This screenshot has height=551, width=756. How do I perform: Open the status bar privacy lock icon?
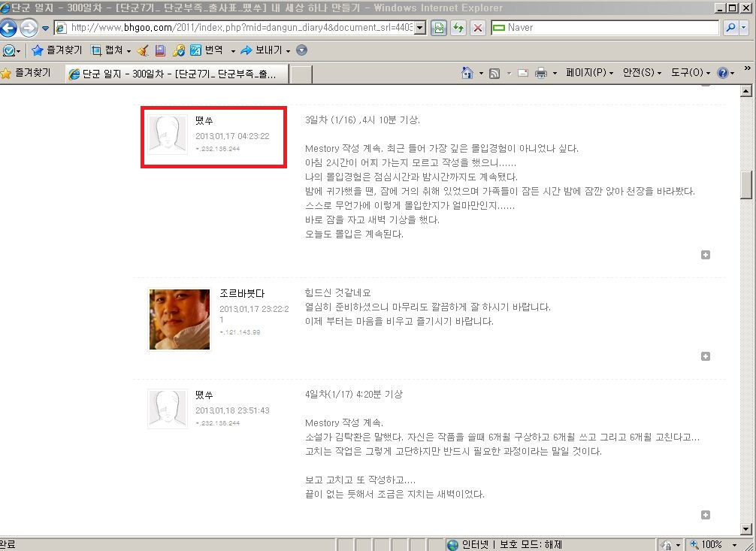(667, 545)
